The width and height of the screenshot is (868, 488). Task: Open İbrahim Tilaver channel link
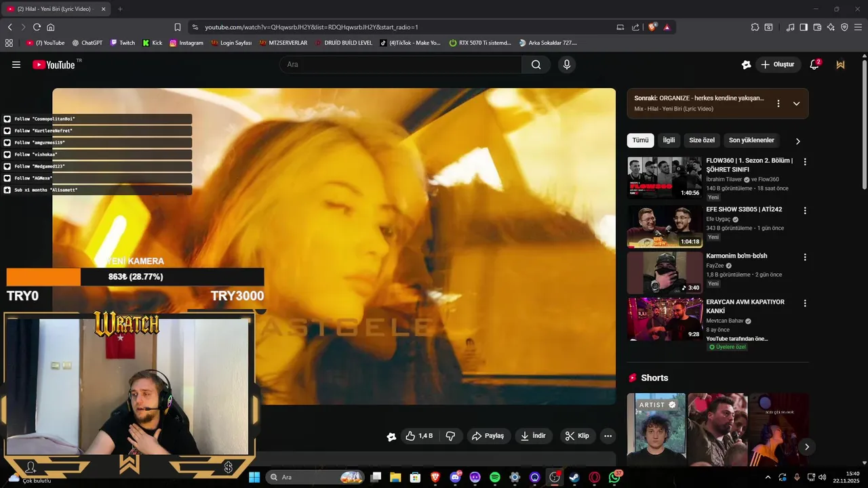724,180
